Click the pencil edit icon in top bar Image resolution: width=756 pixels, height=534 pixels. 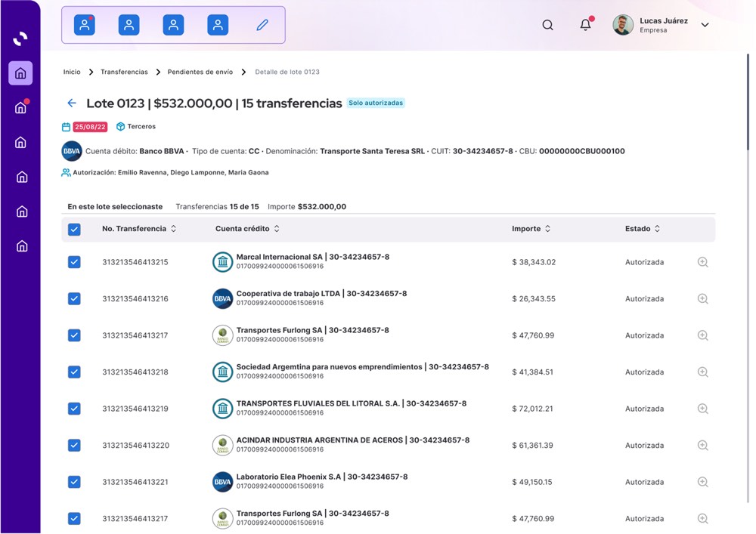point(262,25)
